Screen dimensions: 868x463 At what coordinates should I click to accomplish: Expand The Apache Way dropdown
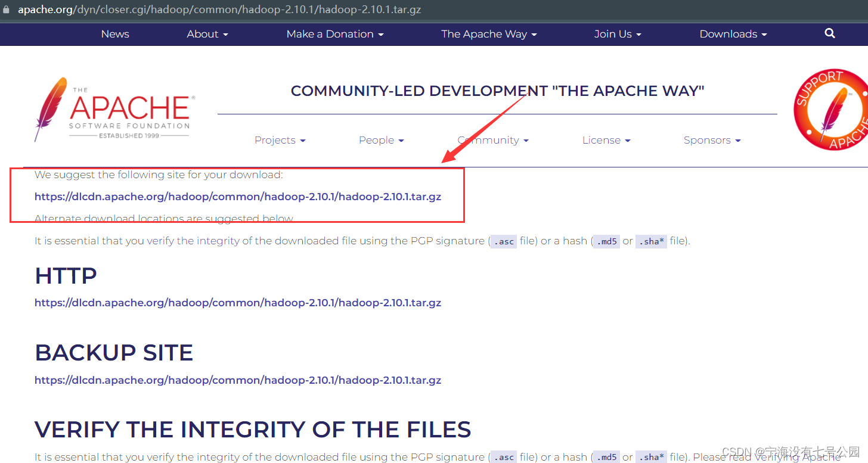click(489, 34)
